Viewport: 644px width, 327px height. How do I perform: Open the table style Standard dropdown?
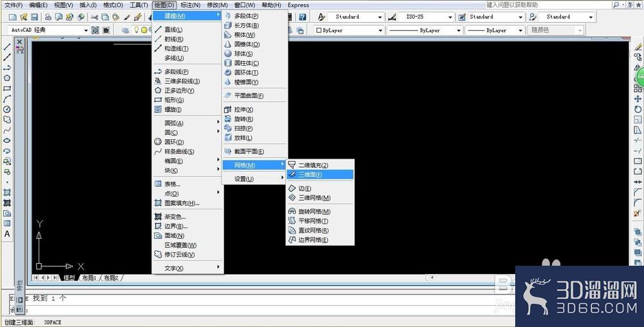pyautogui.click(x=520, y=17)
